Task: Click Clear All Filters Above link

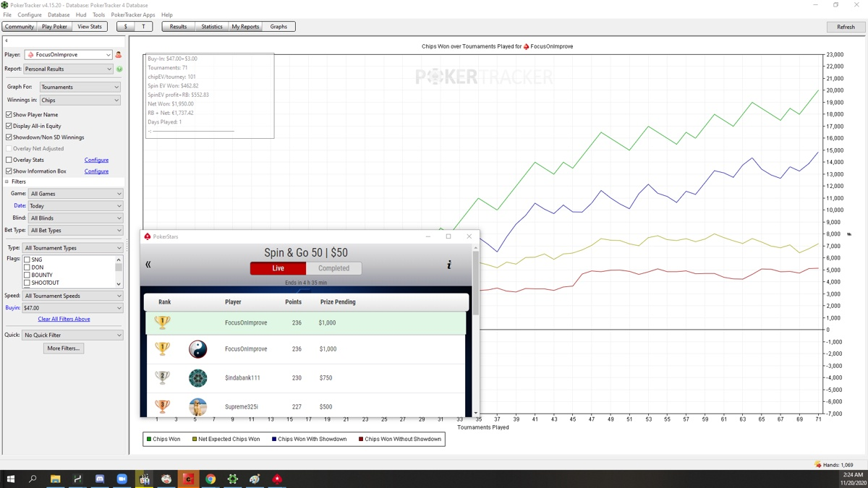Action: click(64, 319)
